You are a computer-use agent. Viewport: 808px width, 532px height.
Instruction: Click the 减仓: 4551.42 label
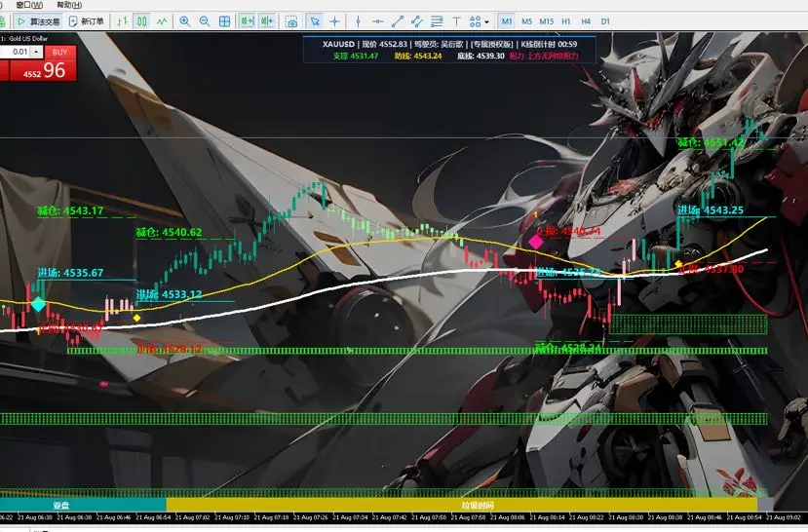(x=711, y=142)
